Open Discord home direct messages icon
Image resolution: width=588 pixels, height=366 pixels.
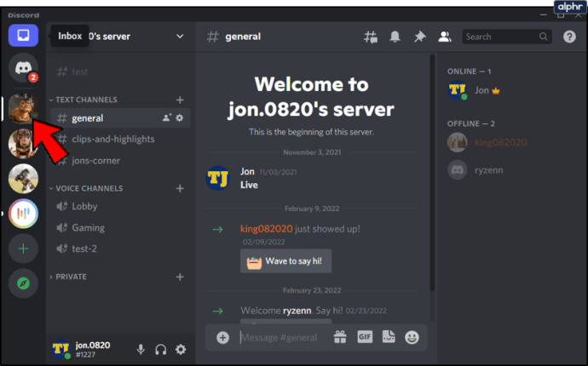(x=23, y=68)
